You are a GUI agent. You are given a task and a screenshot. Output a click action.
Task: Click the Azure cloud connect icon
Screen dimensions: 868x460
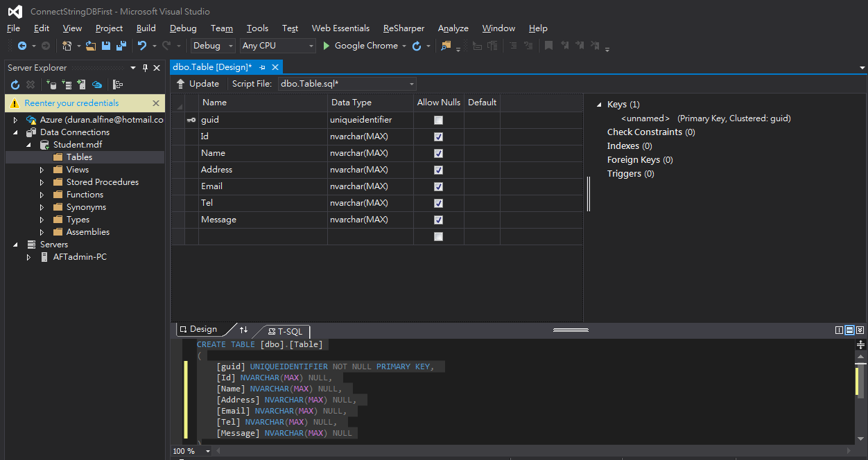(x=98, y=85)
